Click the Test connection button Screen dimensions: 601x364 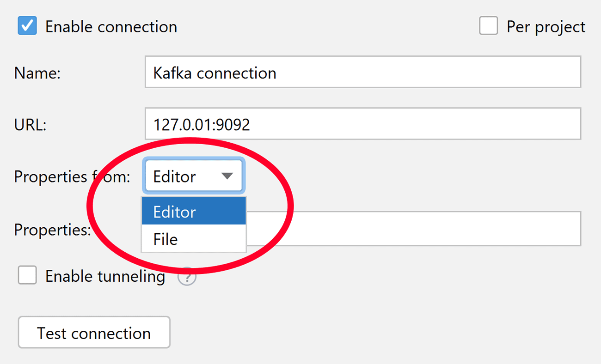point(94,332)
